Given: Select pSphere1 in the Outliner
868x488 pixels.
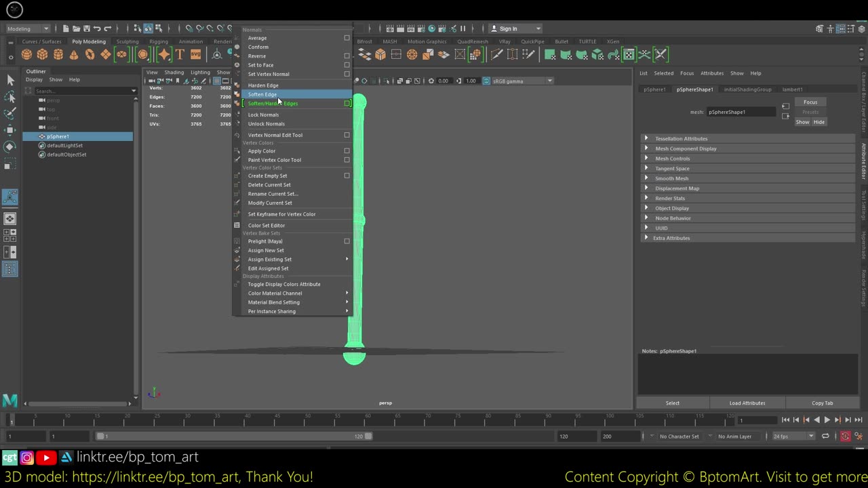Looking at the screenshot, I should [x=77, y=136].
